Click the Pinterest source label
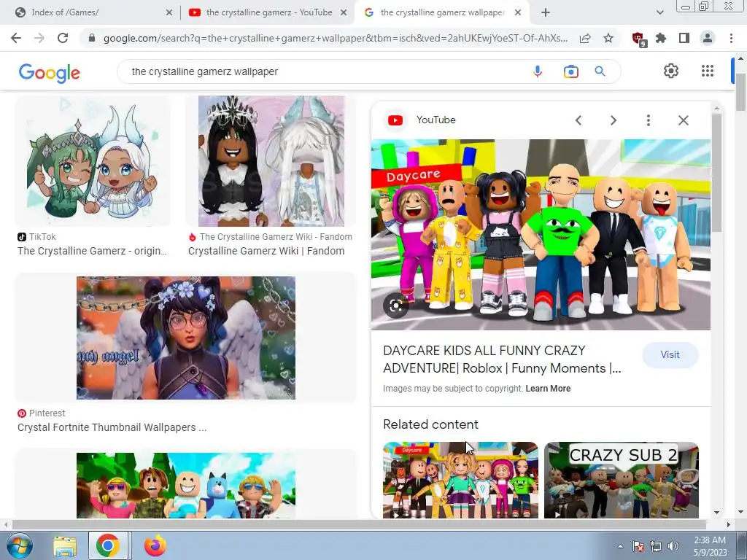The width and height of the screenshot is (747, 560). pos(47,413)
